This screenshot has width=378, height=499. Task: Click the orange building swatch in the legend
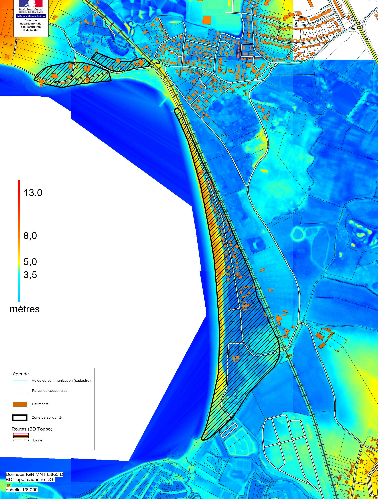(x=20, y=404)
